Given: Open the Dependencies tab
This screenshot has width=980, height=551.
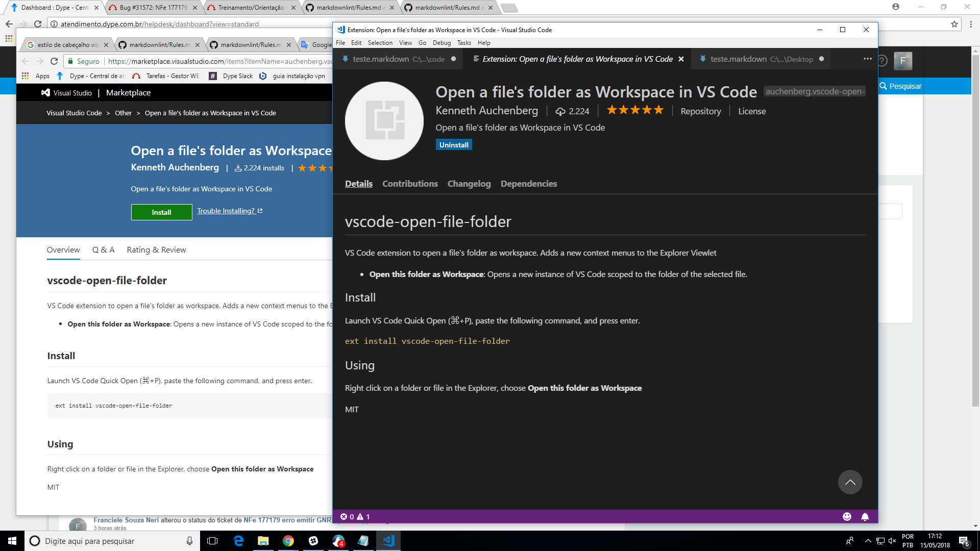Looking at the screenshot, I should [x=529, y=184].
